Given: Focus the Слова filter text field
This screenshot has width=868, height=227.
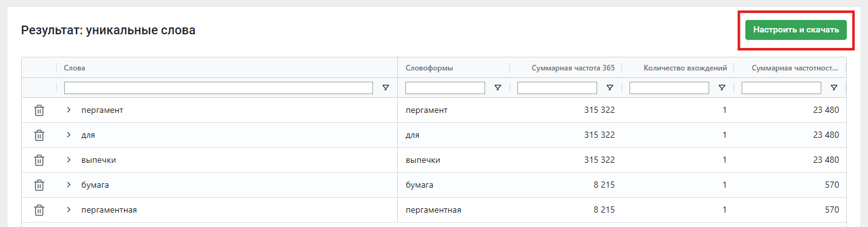Looking at the screenshot, I should (x=219, y=88).
